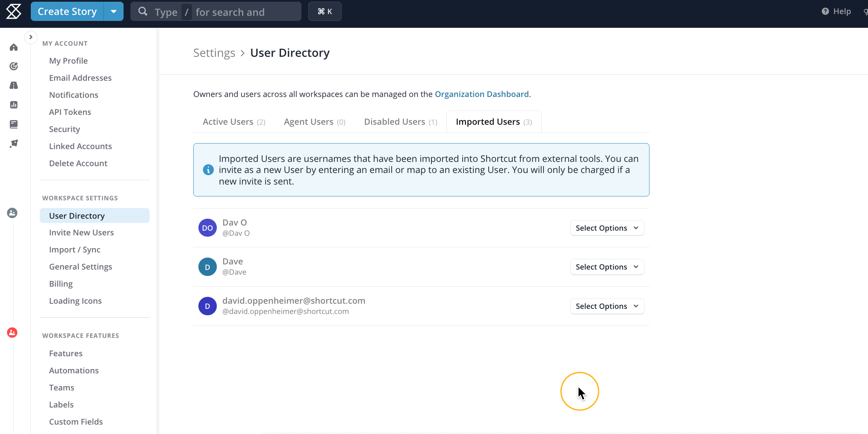
Task: Go to Settings breadcrumb
Action: pyautogui.click(x=214, y=53)
